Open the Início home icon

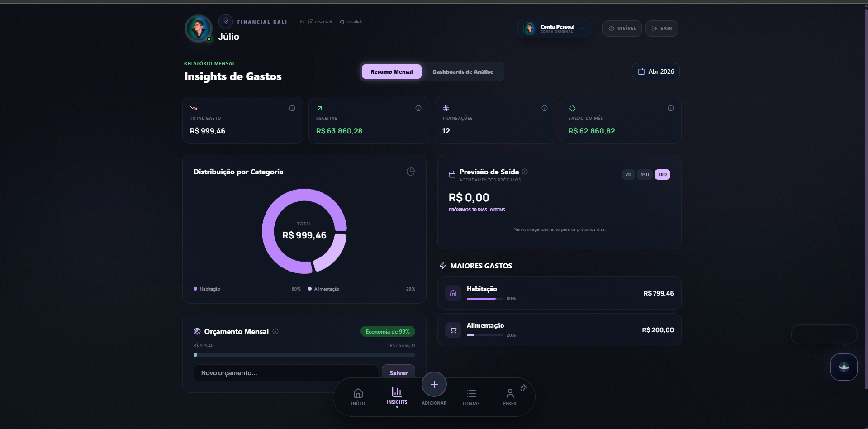tap(357, 395)
